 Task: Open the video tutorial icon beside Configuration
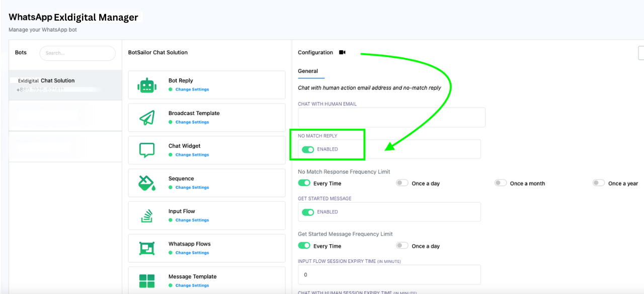coord(342,52)
